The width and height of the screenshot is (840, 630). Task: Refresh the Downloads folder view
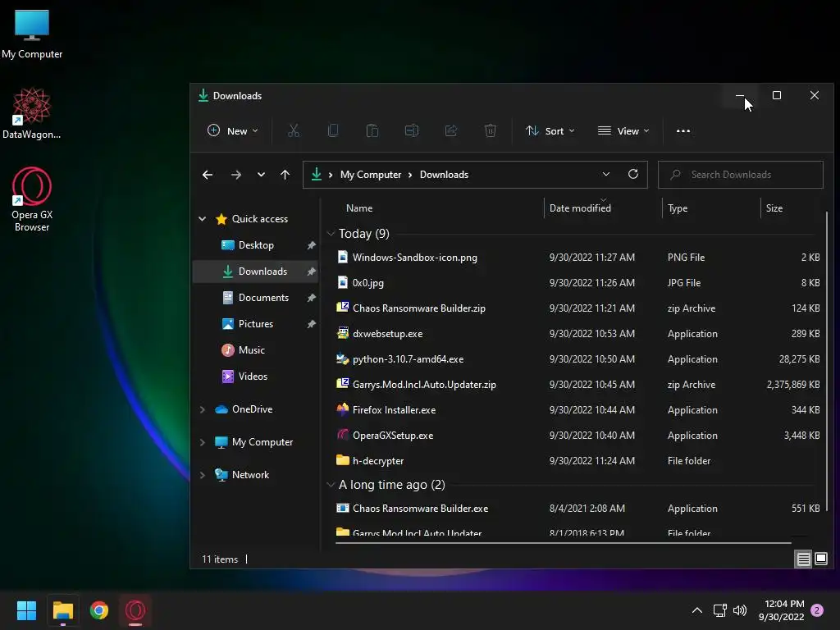point(632,174)
